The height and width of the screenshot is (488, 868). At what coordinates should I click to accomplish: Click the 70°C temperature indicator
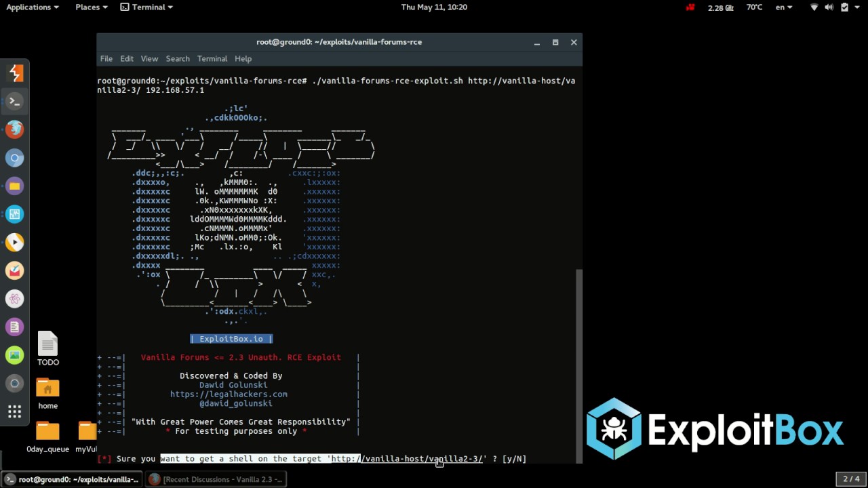pyautogui.click(x=754, y=7)
